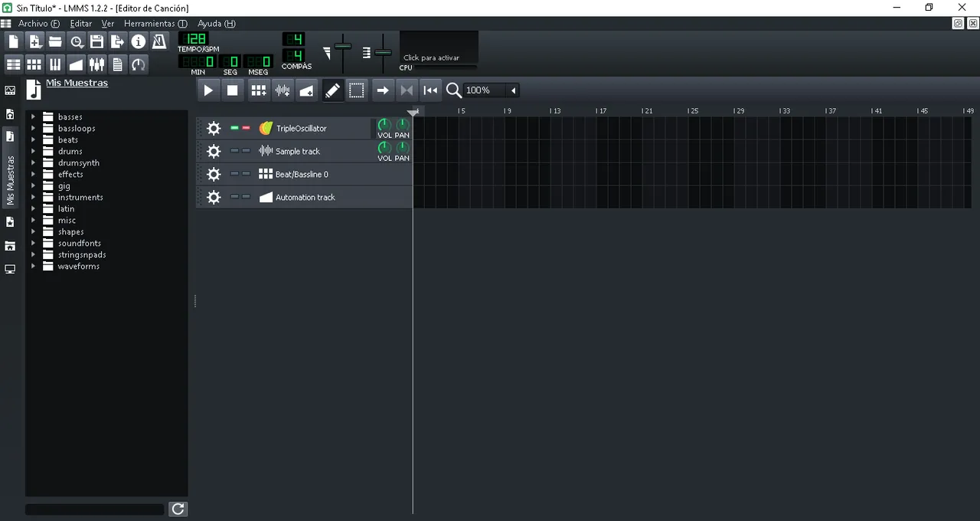Click the TripleOscillator track name button
The height and width of the screenshot is (521, 980).
pyautogui.click(x=313, y=129)
